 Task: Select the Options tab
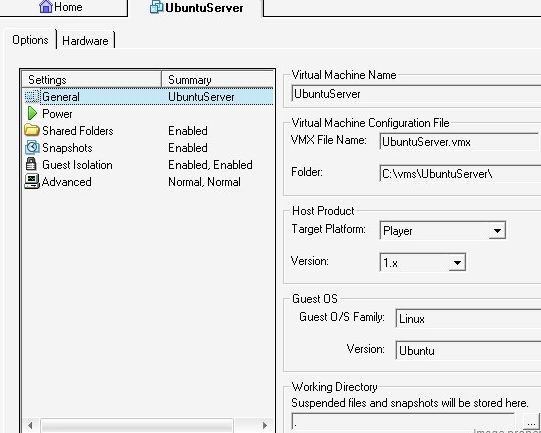pyautogui.click(x=30, y=40)
